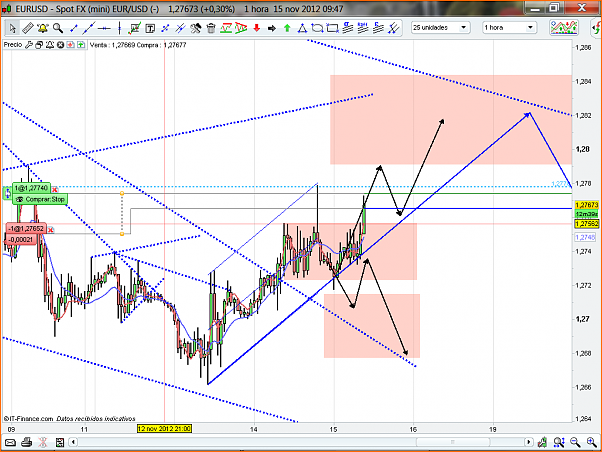This screenshot has width=602, height=452.
Task: Insert a red down arrow
Action: (x=256, y=28)
